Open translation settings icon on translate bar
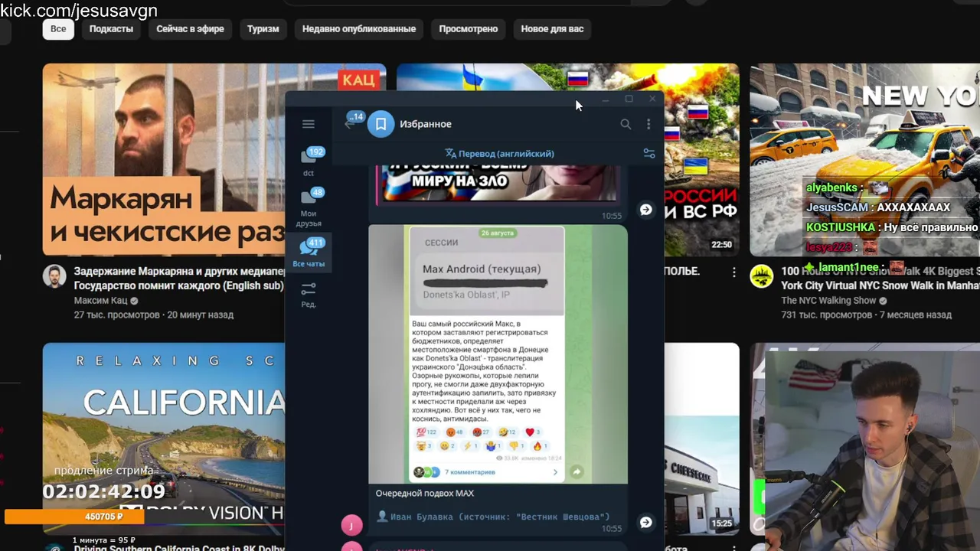This screenshot has width=980, height=551. click(649, 153)
